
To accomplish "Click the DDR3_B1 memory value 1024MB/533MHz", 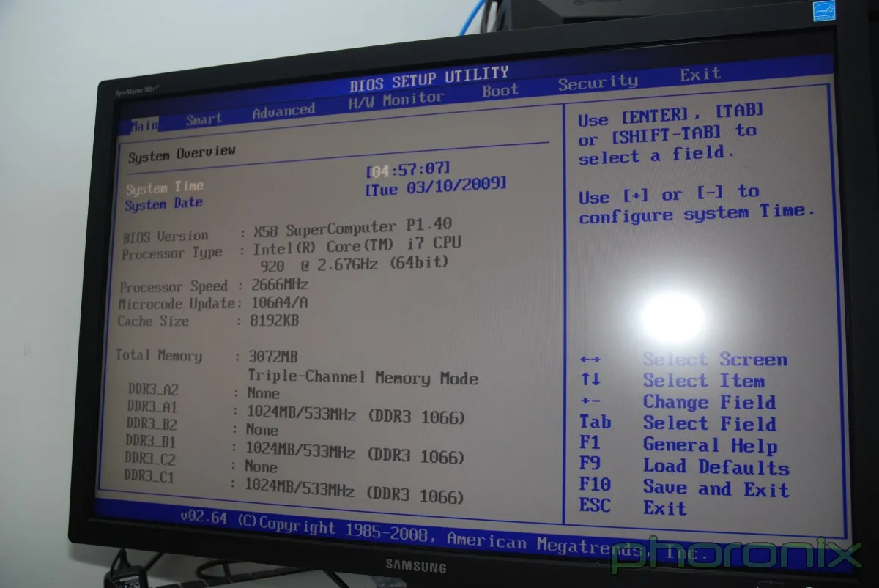I will coord(355,453).
